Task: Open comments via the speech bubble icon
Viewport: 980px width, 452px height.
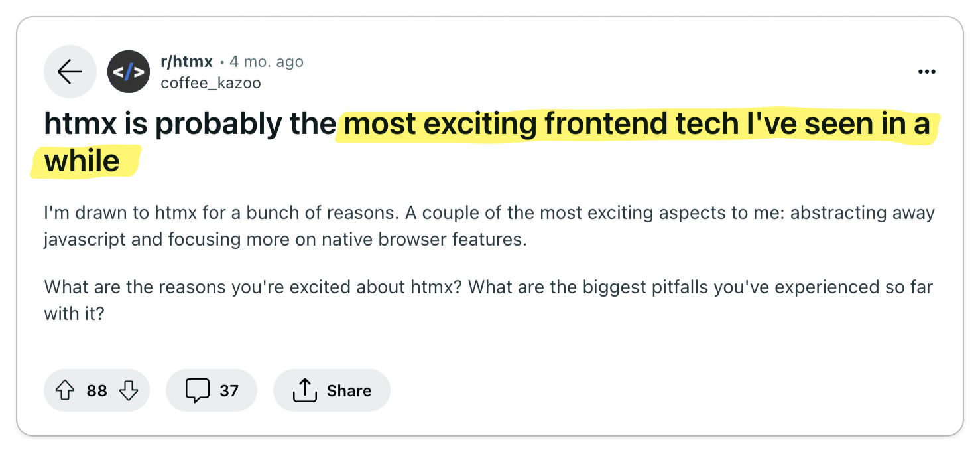Action: click(x=197, y=391)
